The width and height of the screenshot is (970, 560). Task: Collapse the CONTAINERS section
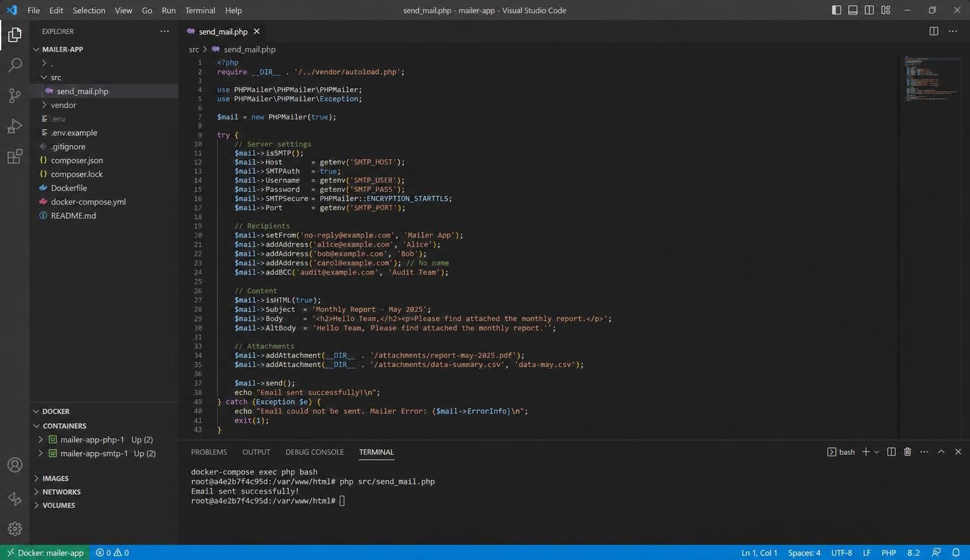coord(104,425)
